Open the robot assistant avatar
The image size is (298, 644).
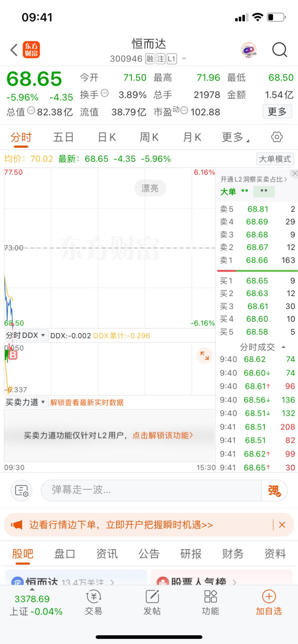point(249,50)
